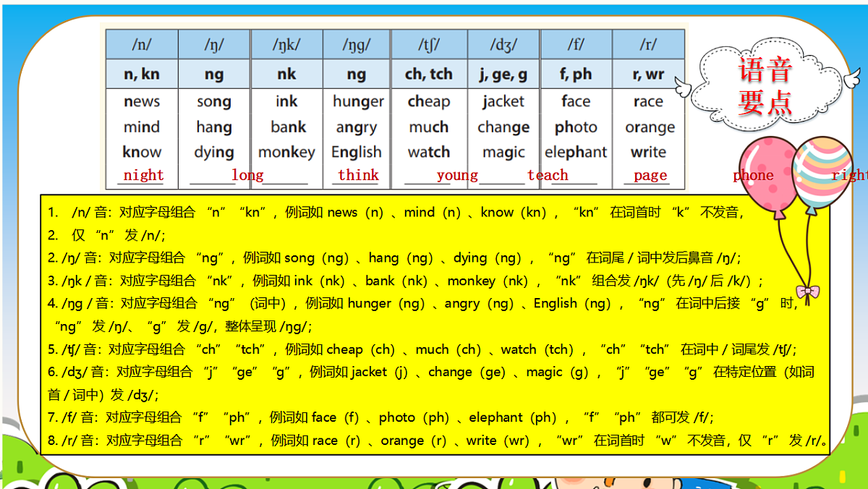The image size is (868, 489).
Task: Click explanation line '8. /r/ 音' in yellow box
Action: click(438, 441)
